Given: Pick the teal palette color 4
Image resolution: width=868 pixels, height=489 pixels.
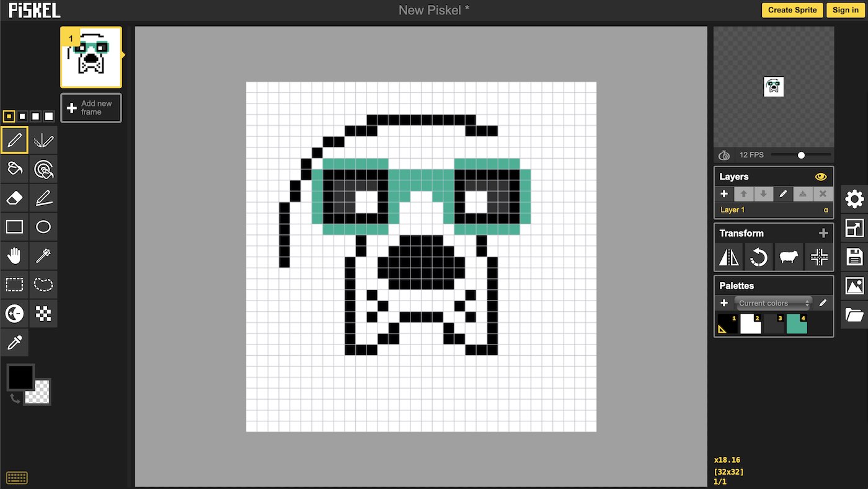Looking at the screenshot, I should (x=797, y=324).
